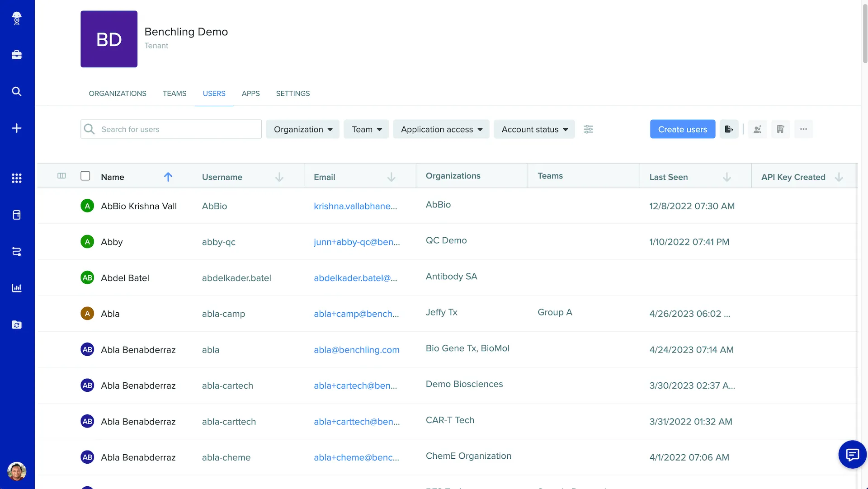This screenshot has width=868, height=489.
Task: Click organization cell QC Demo
Action: [x=446, y=240]
